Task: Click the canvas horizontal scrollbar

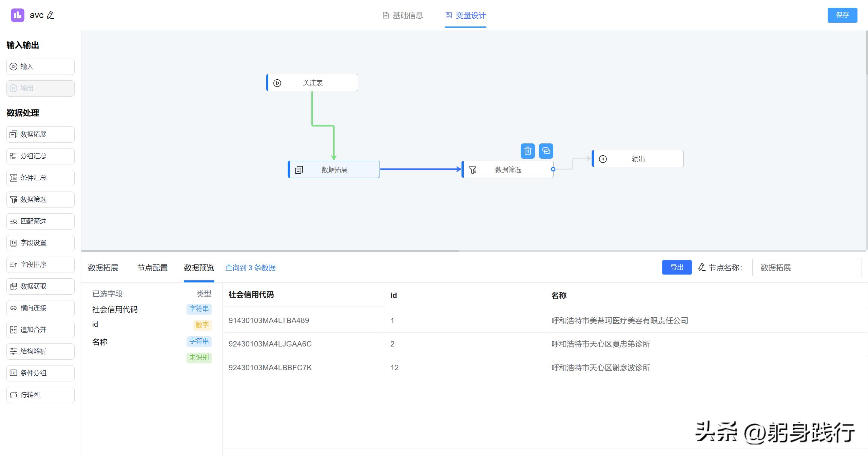Action: (x=270, y=251)
